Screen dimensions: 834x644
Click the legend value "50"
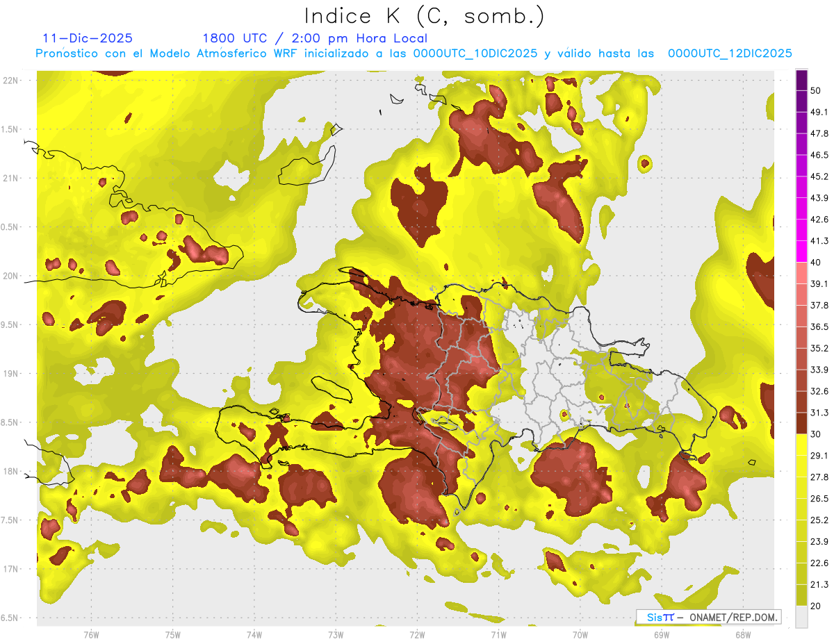817,90
